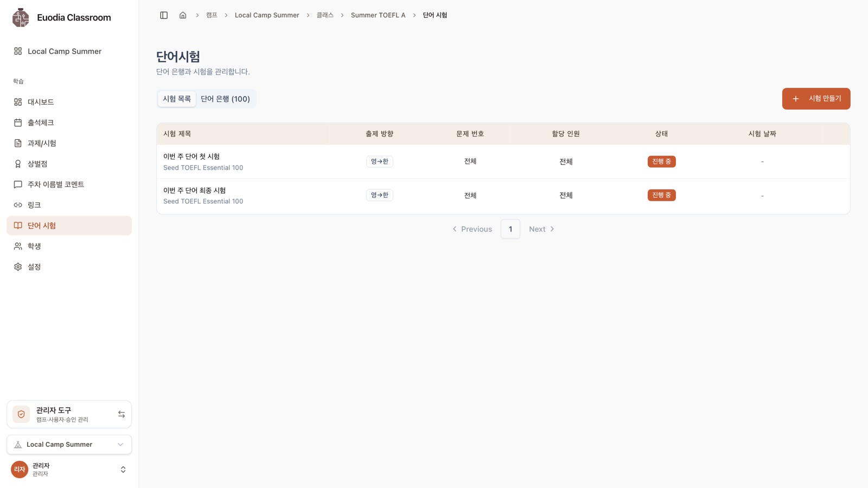Open Local Camp Summer item atop sidebar
The image size is (868, 488).
click(x=69, y=51)
